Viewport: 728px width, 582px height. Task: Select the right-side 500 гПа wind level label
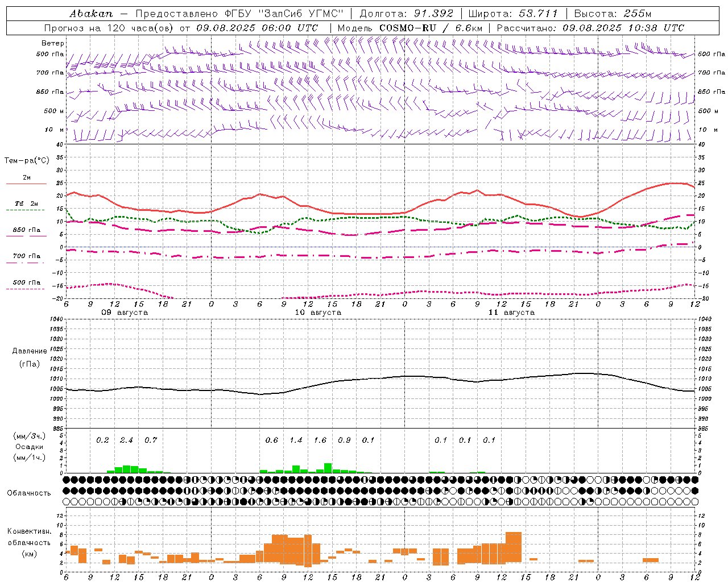click(712, 54)
